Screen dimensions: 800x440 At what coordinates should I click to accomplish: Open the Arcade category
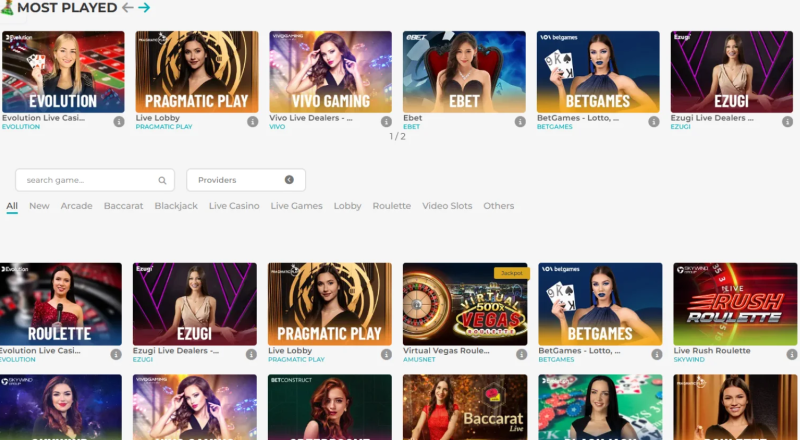coord(77,206)
